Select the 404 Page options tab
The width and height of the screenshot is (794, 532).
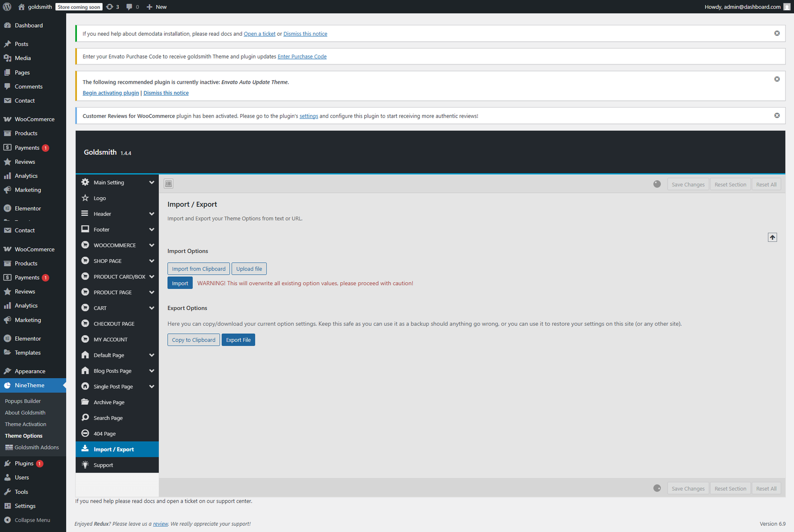(105, 434)
